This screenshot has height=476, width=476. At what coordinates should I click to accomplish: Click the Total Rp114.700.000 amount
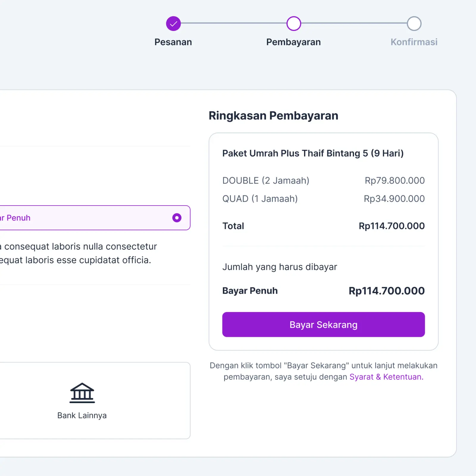392,226
